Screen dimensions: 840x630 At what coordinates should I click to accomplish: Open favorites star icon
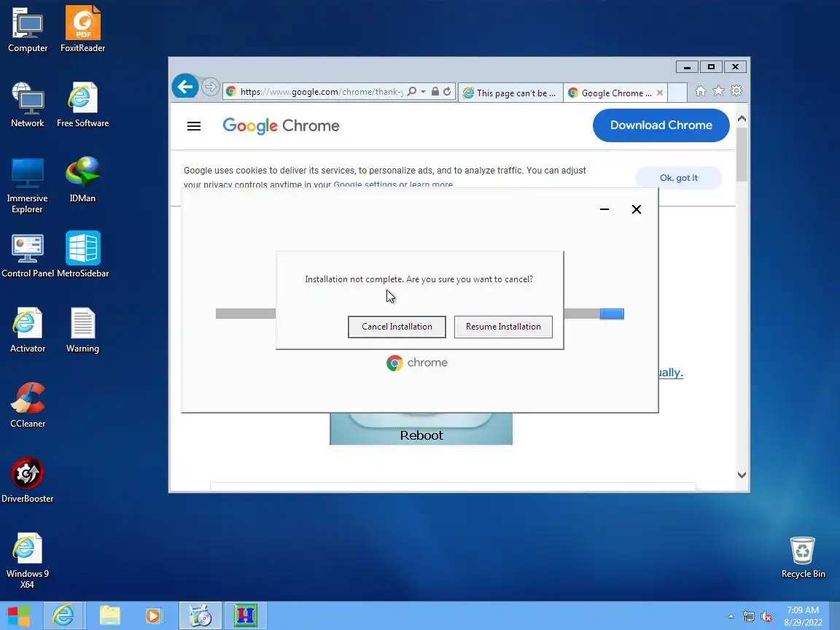pos(718,91)
